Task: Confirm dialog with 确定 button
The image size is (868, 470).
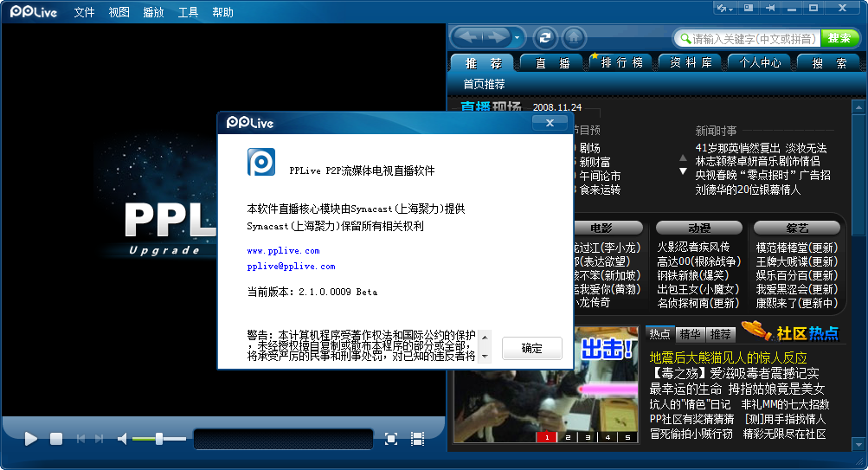Action: tap(532, 348)
